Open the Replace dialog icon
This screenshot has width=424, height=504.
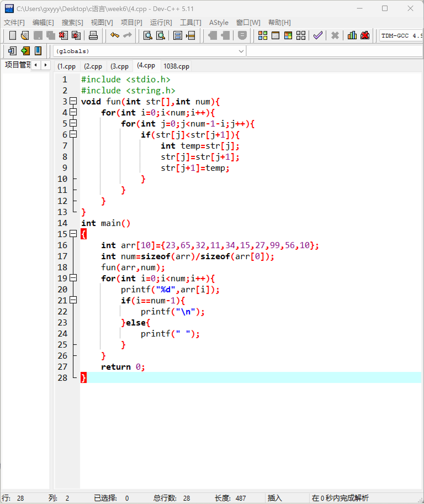point(161,35)
